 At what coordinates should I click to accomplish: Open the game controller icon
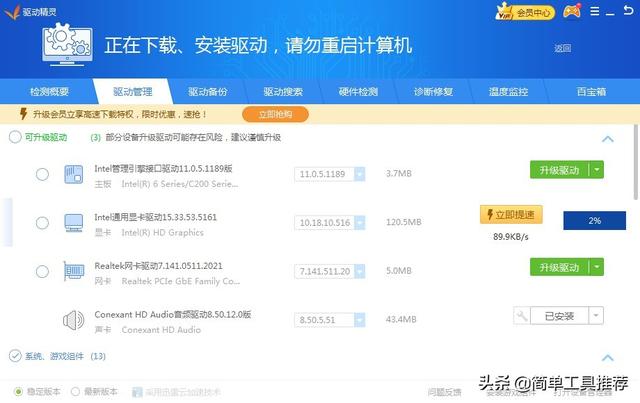(572, 11)
